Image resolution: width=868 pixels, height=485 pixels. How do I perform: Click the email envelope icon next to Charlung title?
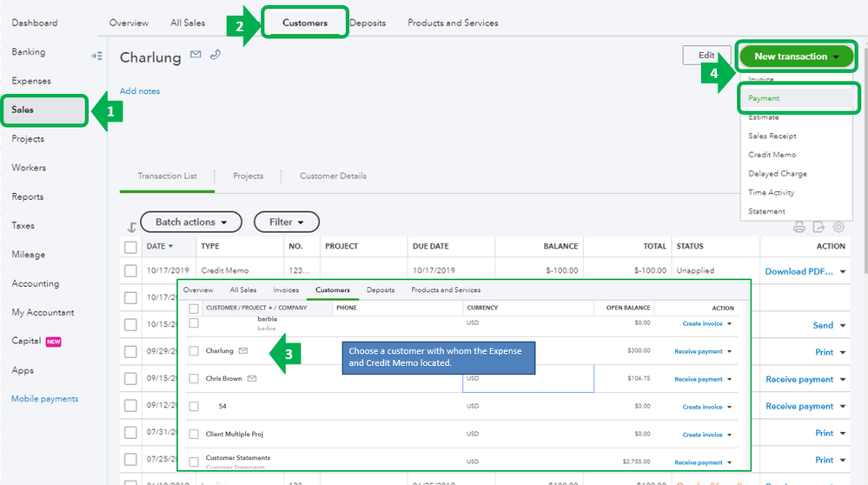[195, 54]
